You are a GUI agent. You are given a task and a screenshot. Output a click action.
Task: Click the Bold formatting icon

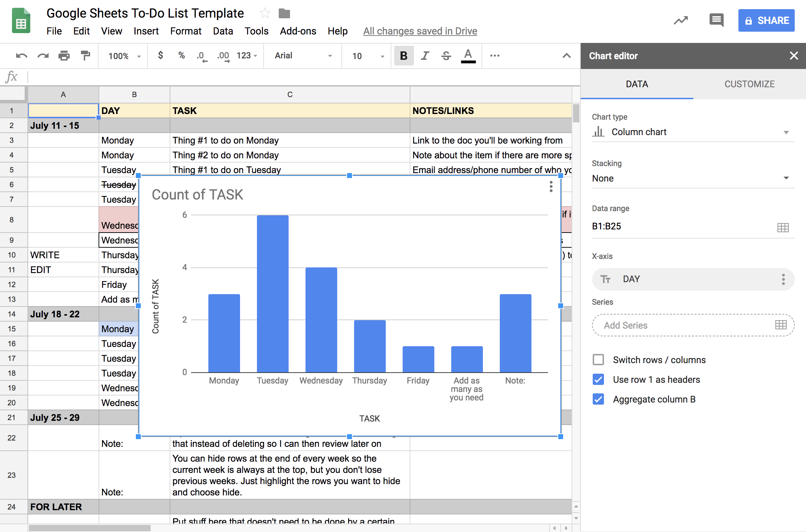point(404,55)
